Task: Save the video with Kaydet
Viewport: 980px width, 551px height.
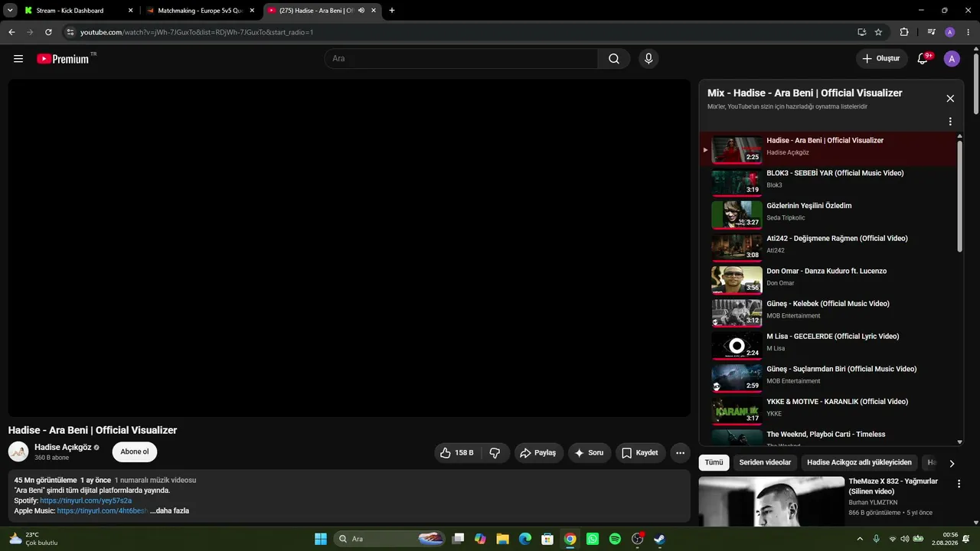Action: click(x=640, y=453)
